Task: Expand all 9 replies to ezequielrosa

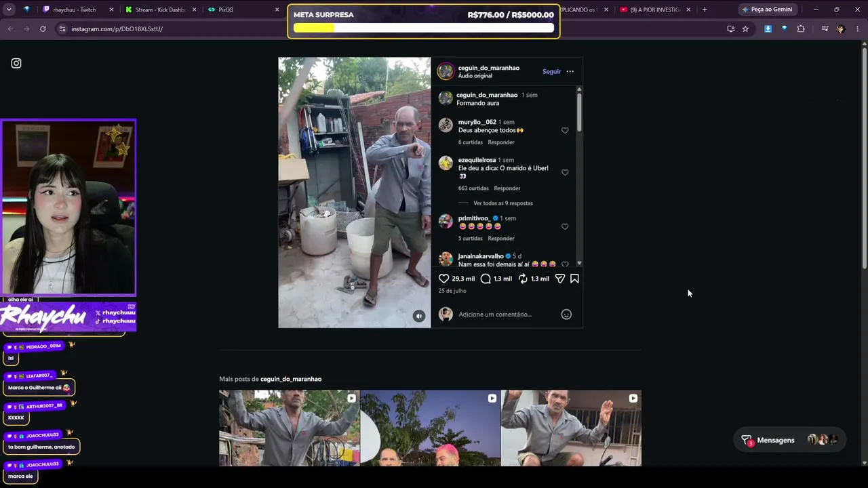Action: click(x=503, y=203)
